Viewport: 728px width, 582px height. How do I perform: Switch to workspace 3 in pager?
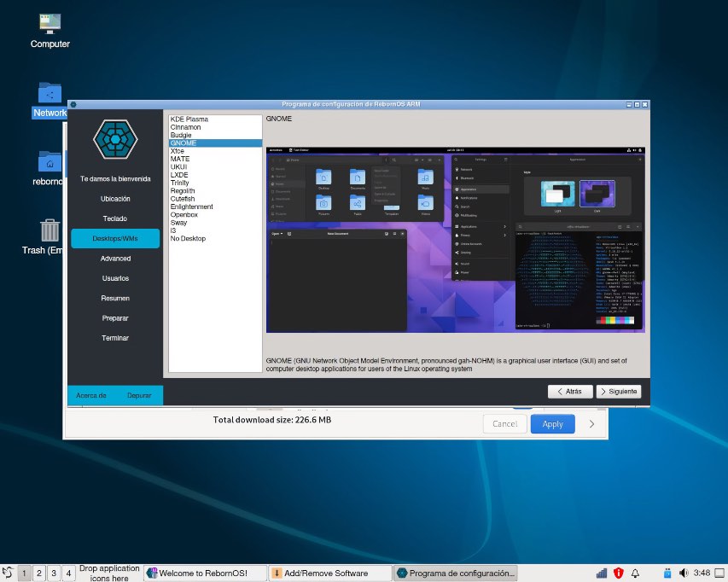click(x=54, y=573)
